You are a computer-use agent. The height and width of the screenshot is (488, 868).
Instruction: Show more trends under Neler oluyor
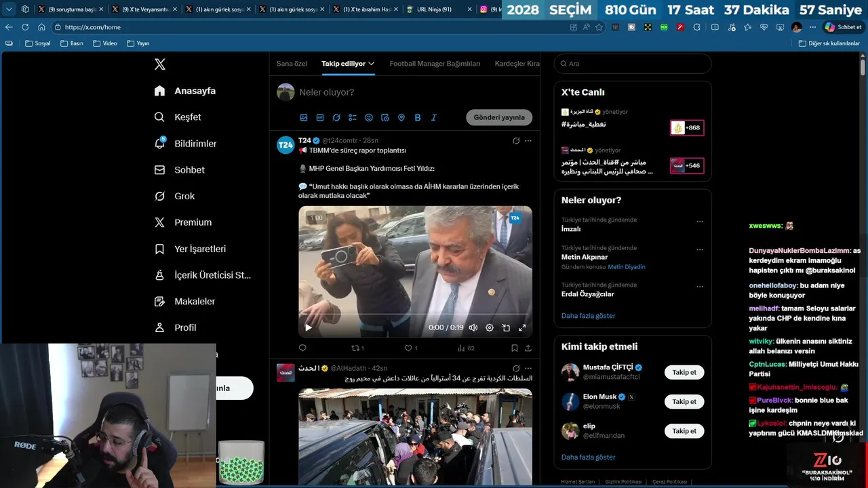pyautogui.click(x=589, y=316)
